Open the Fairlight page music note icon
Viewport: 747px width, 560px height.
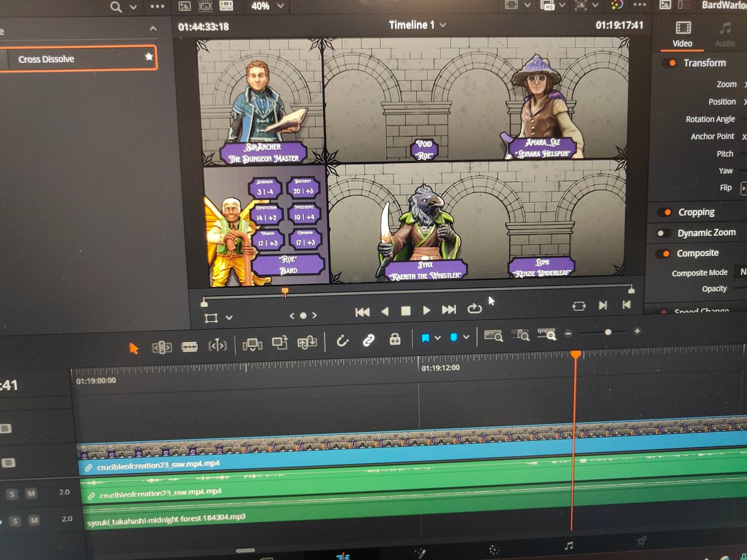[568, 546]
